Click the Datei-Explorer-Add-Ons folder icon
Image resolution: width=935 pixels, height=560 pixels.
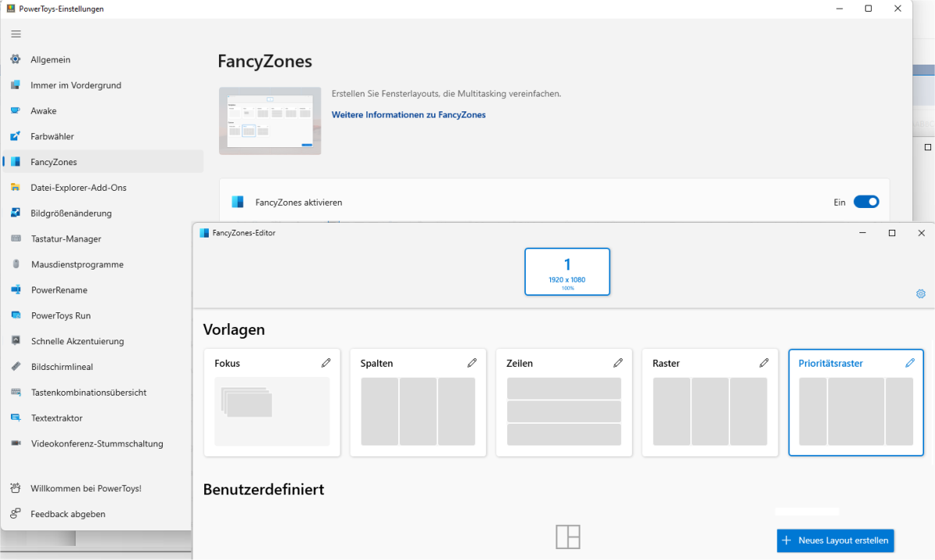(16, 188)
